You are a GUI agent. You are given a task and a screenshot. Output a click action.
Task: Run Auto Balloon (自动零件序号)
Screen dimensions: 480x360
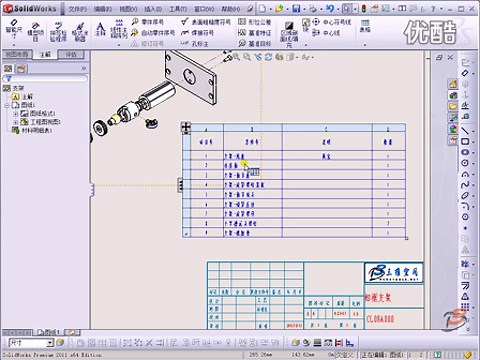(x=153, y=33)
